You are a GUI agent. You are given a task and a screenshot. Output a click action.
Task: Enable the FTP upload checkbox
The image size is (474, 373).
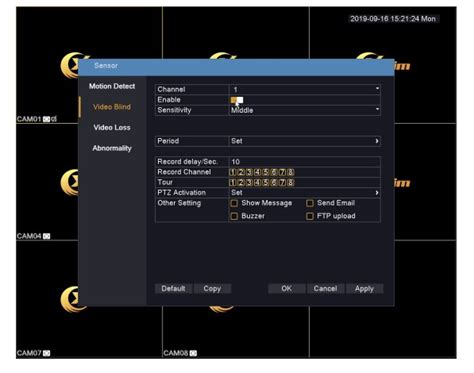pos(310,216)
